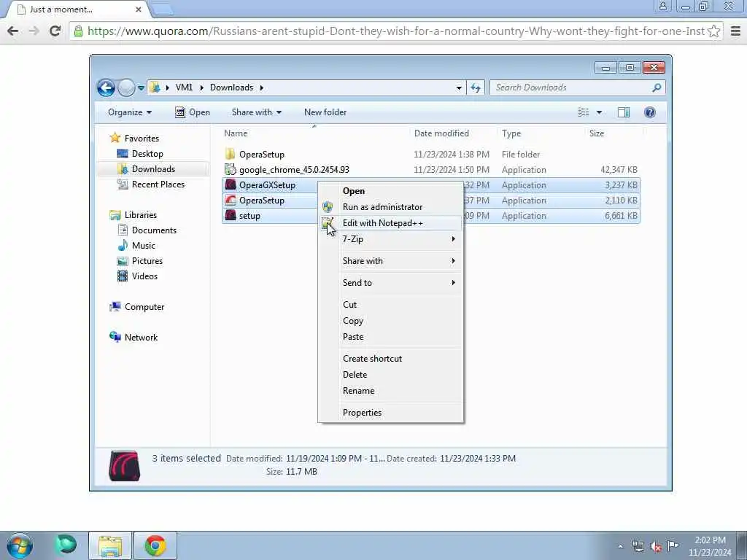The image size is (747, 560).
Task: Open the Chrome hamburger menu
Action: (x=735, y=31)
